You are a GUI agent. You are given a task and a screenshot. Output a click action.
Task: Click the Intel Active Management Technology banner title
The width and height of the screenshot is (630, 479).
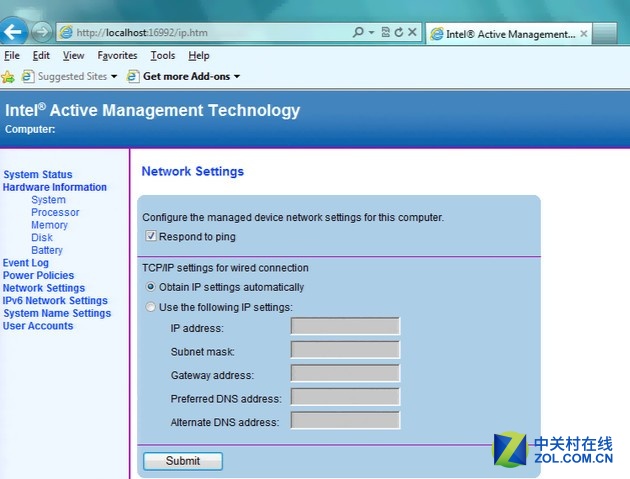coord(152,110)
